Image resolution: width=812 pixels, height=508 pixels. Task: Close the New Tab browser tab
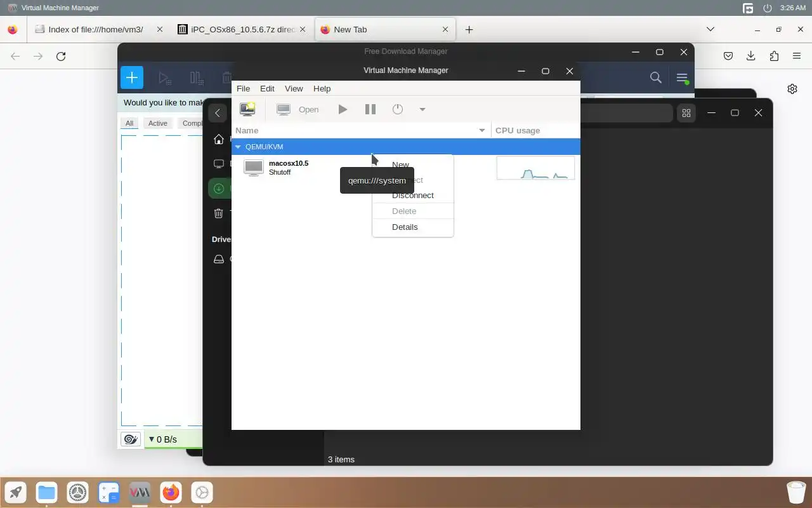[445, 29]
